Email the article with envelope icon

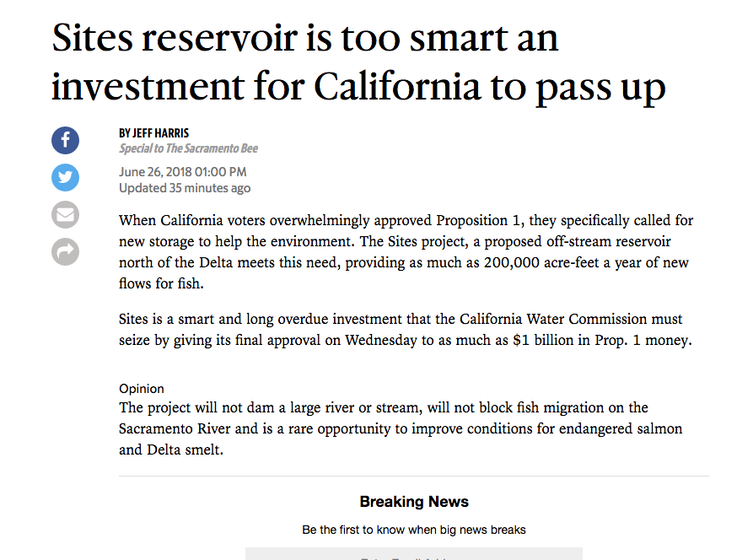pyautogui.click(x=65, y=214)
